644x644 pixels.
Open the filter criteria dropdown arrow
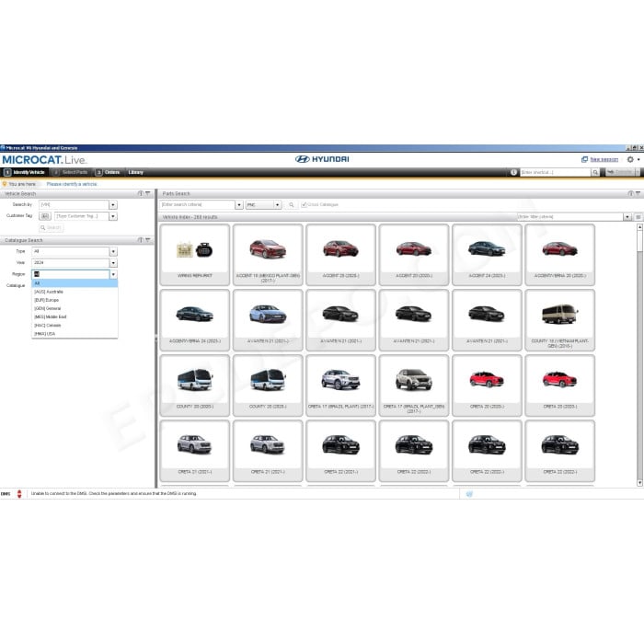(627, 217)
